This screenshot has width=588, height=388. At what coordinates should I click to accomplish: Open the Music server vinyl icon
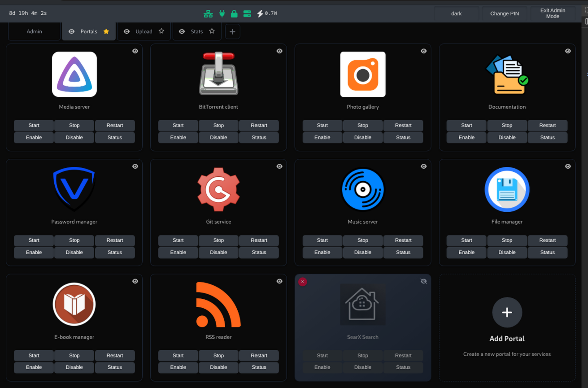tap(362, 189)
